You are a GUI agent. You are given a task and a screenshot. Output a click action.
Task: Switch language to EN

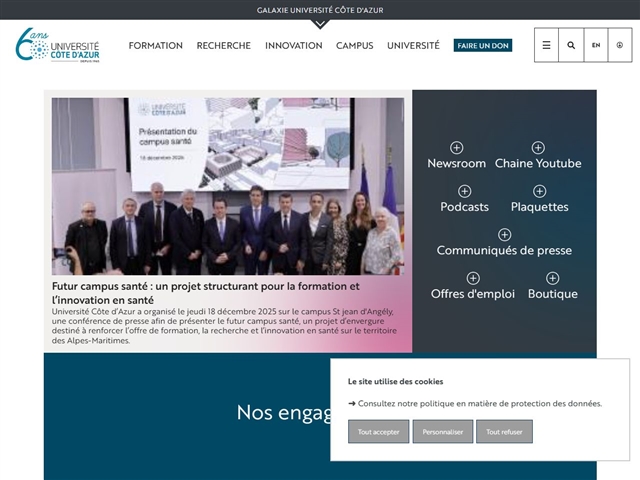tap(596, 45)
